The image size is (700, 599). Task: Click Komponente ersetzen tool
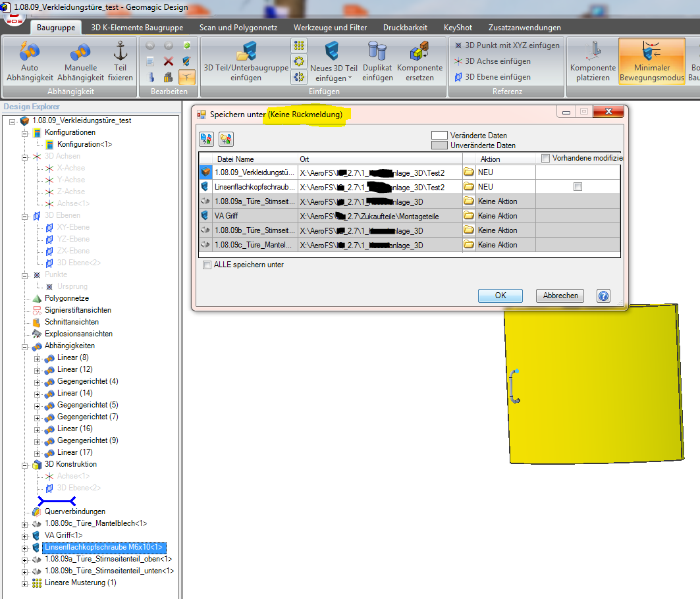click(419, 62)
